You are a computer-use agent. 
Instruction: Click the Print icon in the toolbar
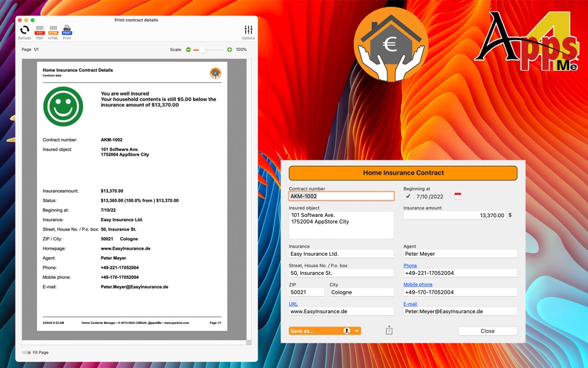pos(67,29)
